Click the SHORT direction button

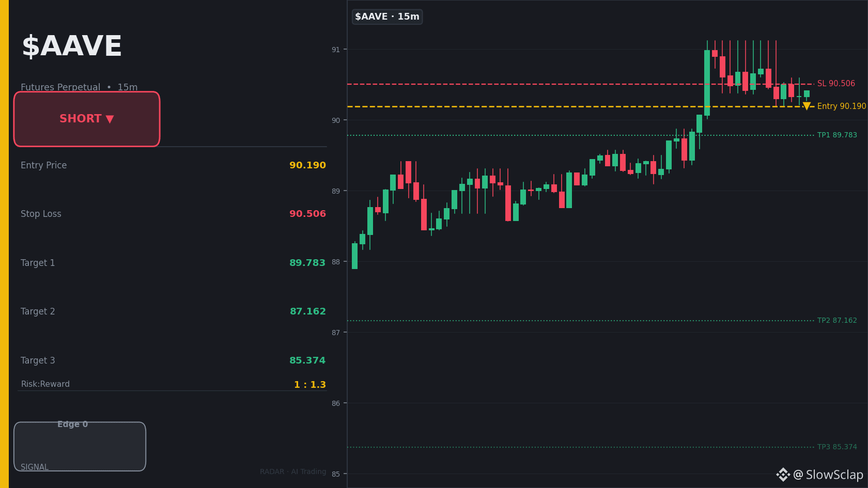87,119
